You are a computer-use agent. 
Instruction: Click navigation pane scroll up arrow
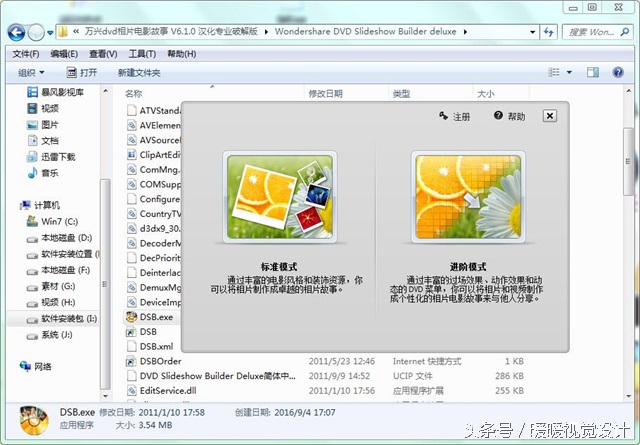(x=105, y=91)
